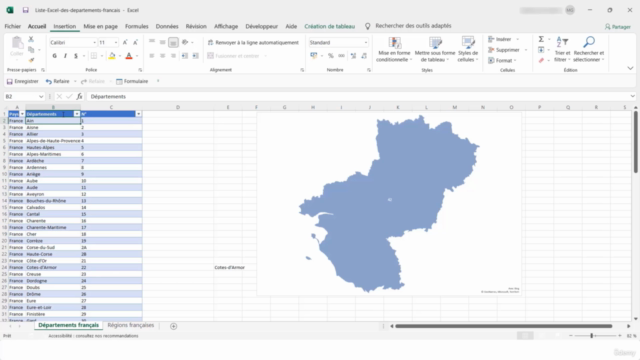Click the Supprimer cells button
Image resolution: width=640 pixels, height=360 pixels.
pyautogui.click(x=504, y=50)
